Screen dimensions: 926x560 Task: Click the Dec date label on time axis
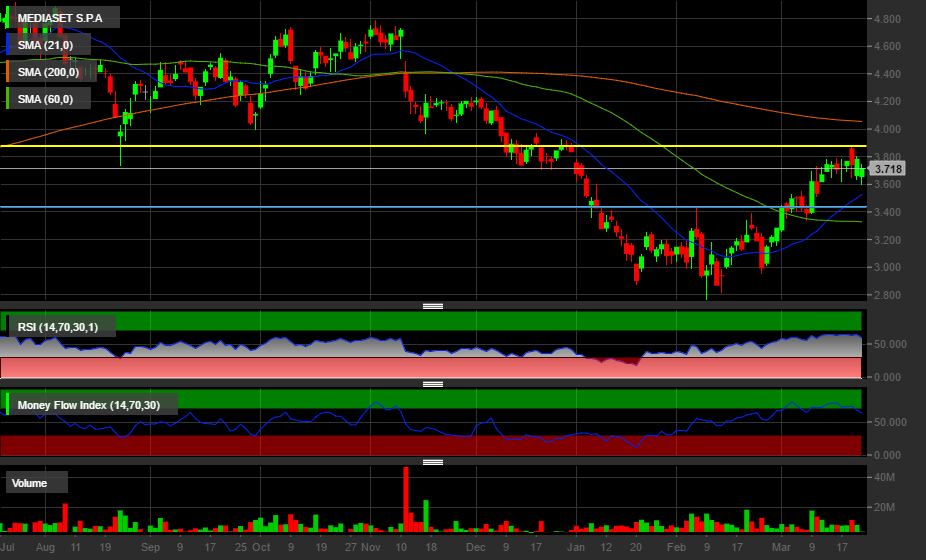[475, 547]
